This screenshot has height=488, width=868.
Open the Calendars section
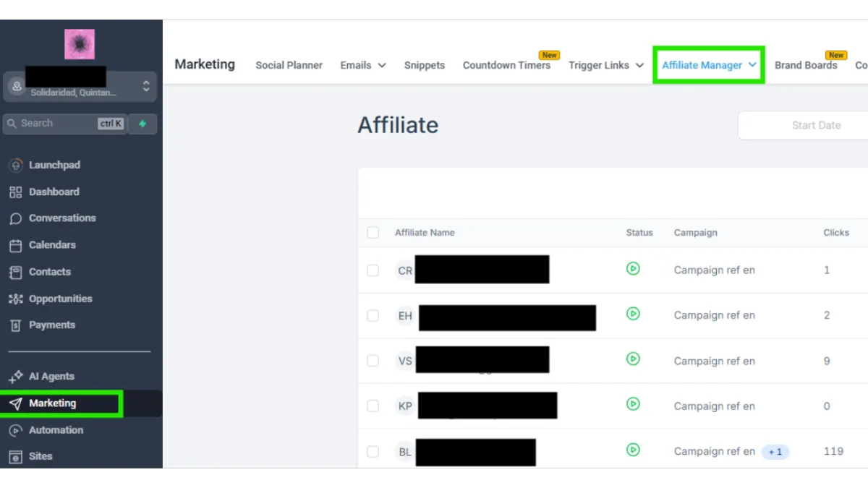coord(52,245)
